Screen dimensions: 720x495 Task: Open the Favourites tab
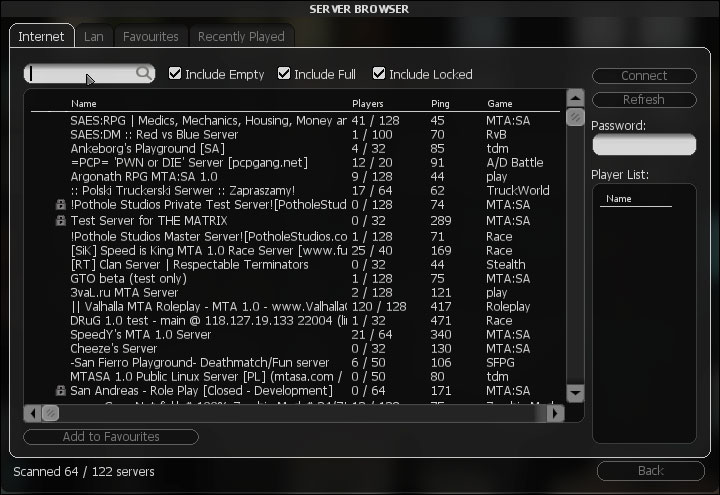[x=151, y=36]
